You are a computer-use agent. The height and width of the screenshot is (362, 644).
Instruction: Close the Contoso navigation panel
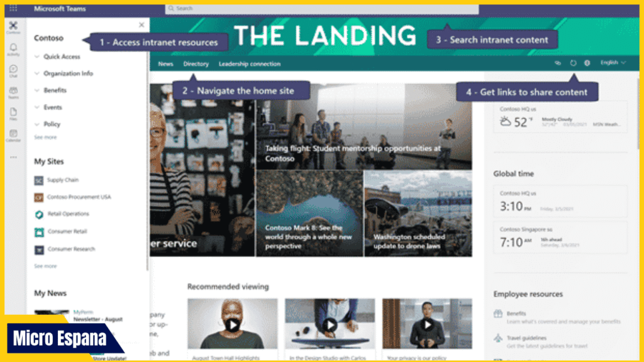142,25
